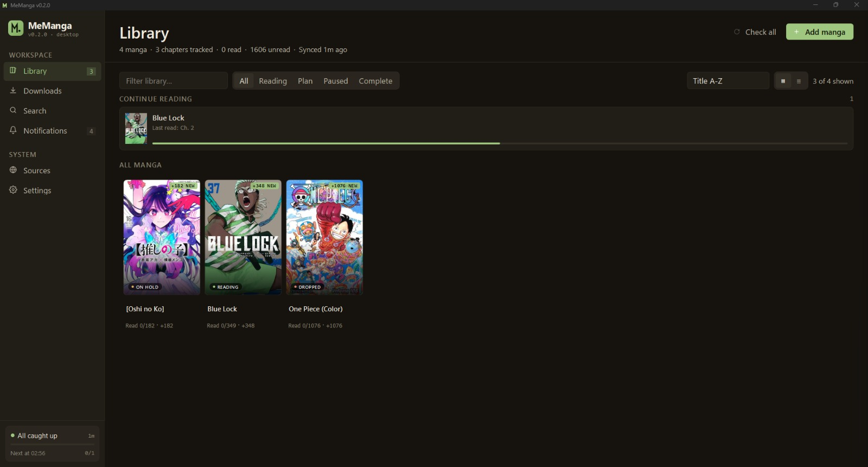
Task: Click the Sources globe icon
Action: click(13, 170)
